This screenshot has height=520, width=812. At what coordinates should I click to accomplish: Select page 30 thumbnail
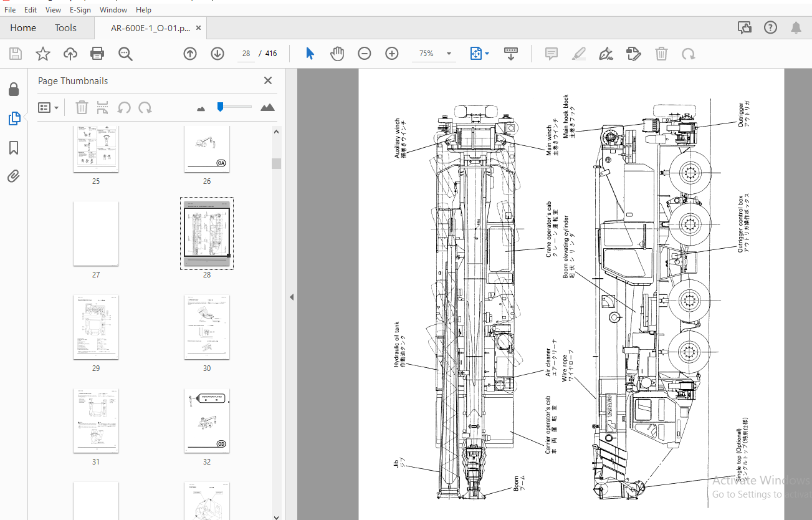[x=207, y=327]
